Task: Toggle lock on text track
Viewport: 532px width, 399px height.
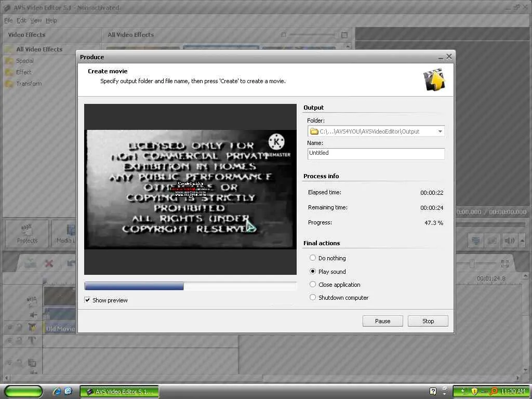Action: pos(20,340)
